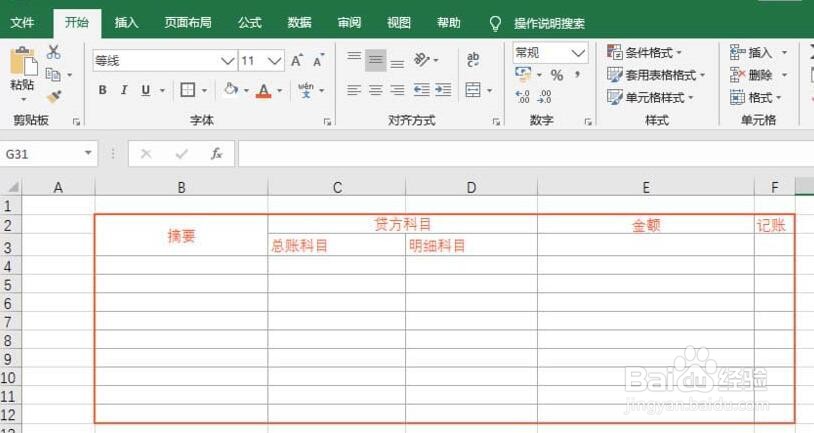Apply percent style format
This screenshot has height=433, width=814.
coord(557,75)
